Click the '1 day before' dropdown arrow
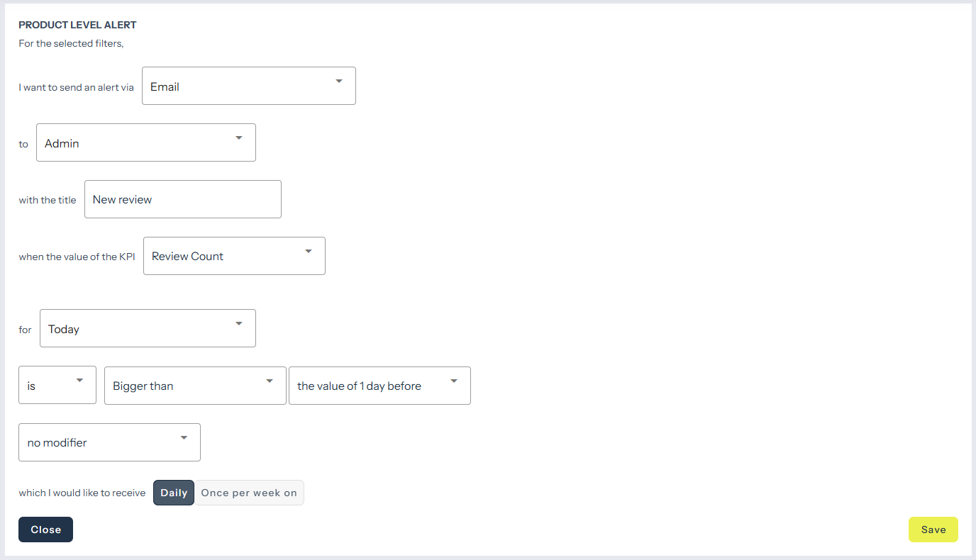The image size is (976, 560). tap(454, 381)
